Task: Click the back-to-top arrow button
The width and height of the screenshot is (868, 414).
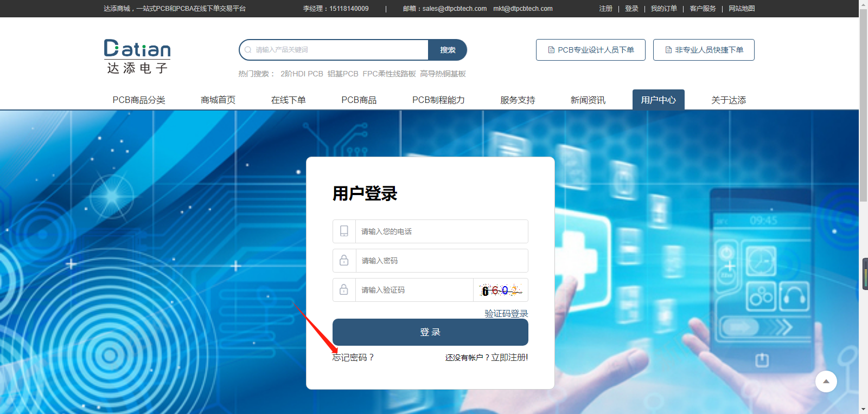Action: point(826,381)
